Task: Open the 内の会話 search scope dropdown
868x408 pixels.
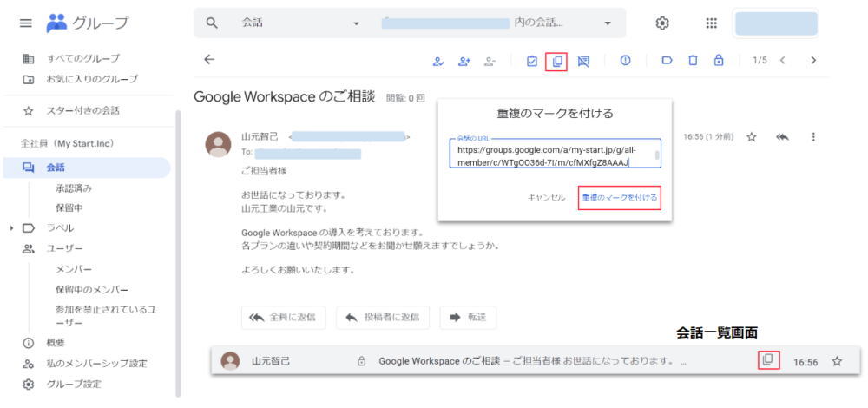Action: (608, 23)
